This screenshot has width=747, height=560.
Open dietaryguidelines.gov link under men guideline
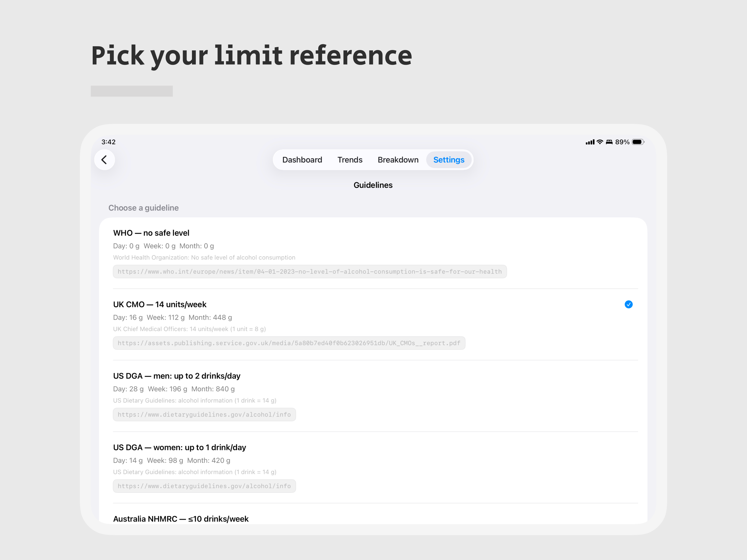tap(204, 415)
